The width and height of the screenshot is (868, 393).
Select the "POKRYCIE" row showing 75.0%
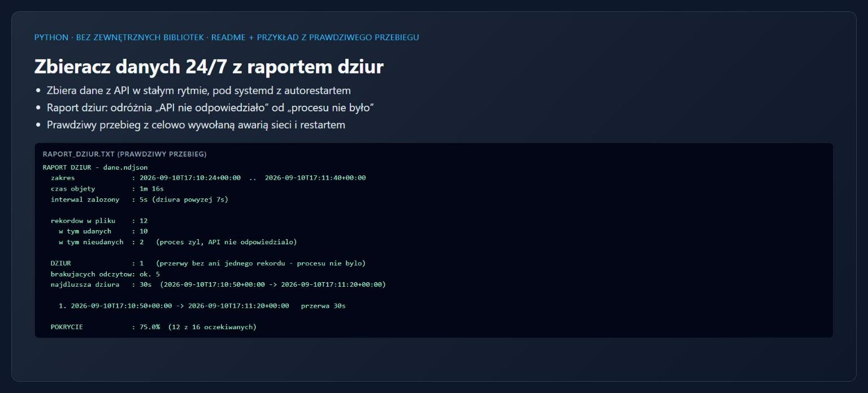click(x=153, y=327)
